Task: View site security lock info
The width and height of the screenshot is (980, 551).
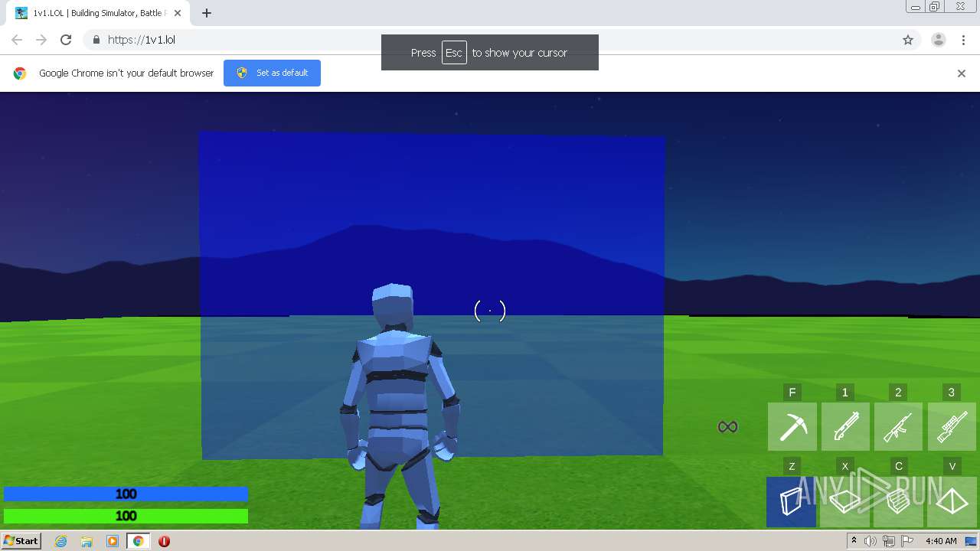Action: click(96, 40)
